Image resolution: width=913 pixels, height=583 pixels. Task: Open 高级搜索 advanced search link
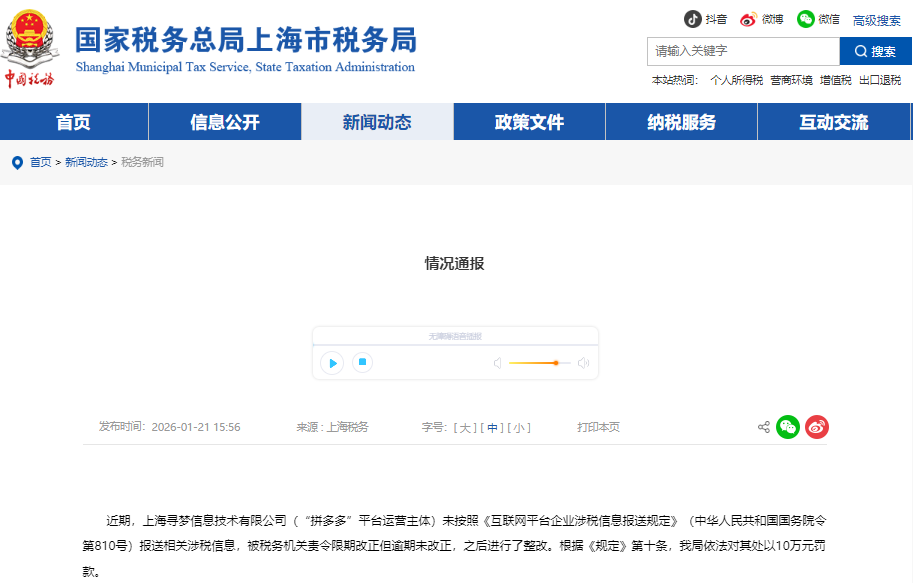(876, 21)
